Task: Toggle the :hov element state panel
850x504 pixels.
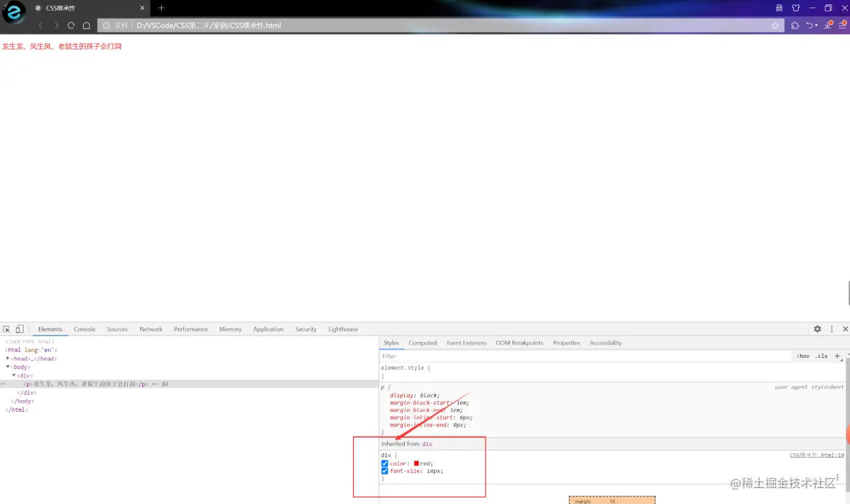Action: (x=803, y=356)
